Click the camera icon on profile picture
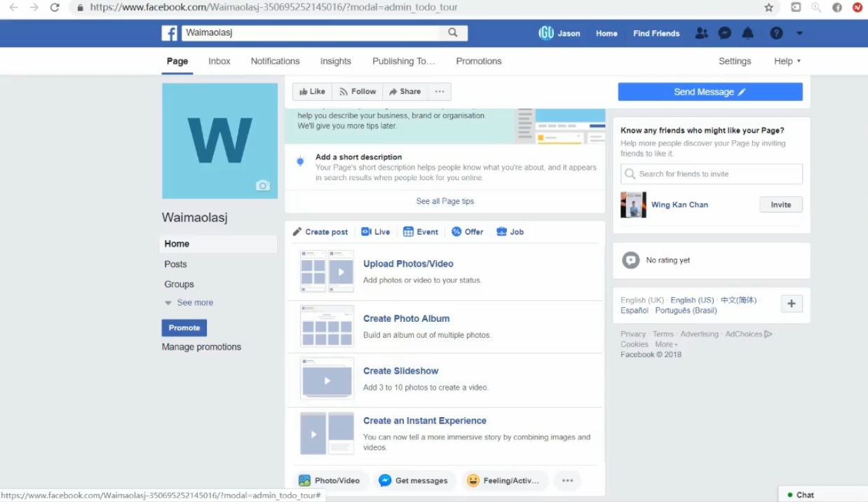 (263, 185)
